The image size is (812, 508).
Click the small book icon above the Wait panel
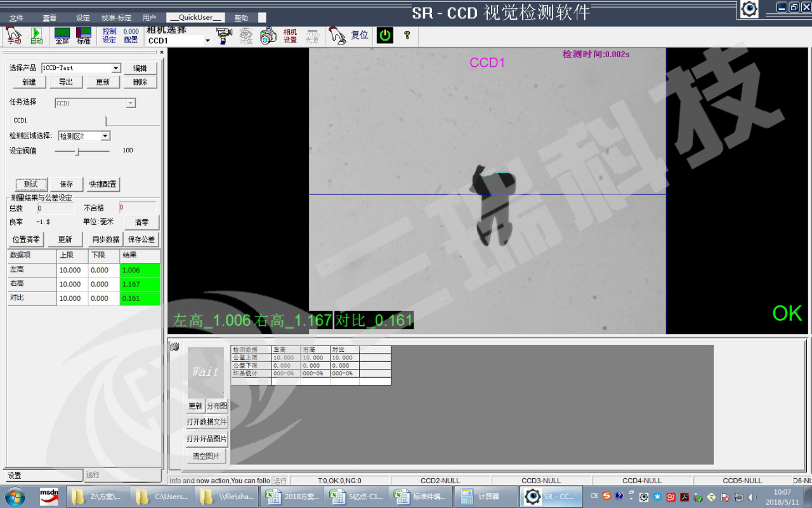[x=174, y=347]
